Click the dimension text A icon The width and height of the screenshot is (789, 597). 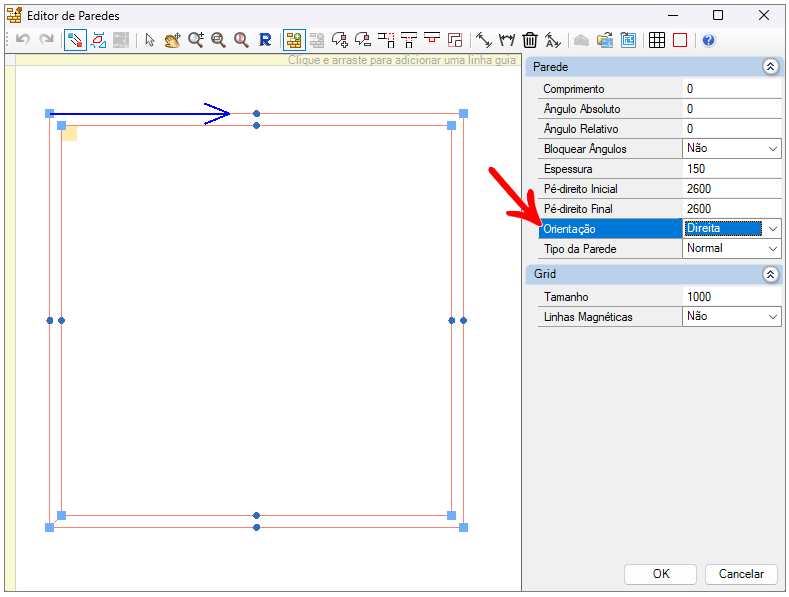coord(553,40)
